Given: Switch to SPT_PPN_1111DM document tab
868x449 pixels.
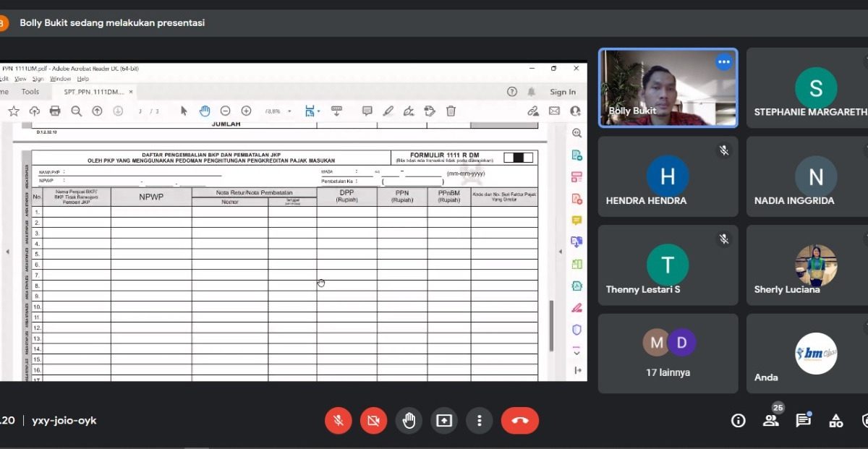Looking at the screenshot, I should [94, 92].
